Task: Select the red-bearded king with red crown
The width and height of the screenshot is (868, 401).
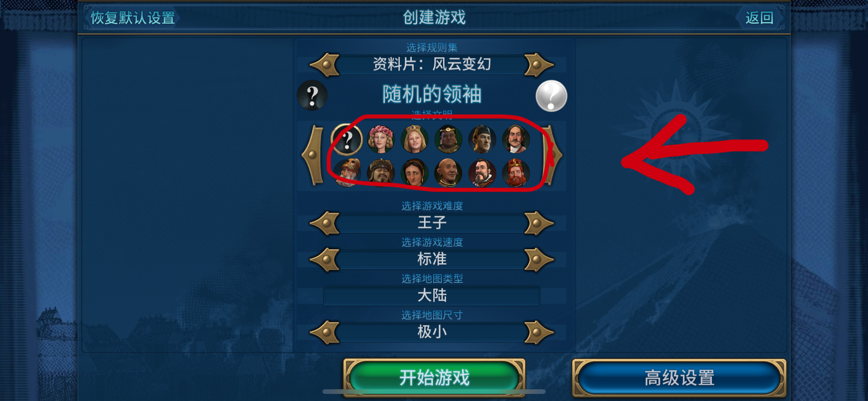Action: point(516,173)
